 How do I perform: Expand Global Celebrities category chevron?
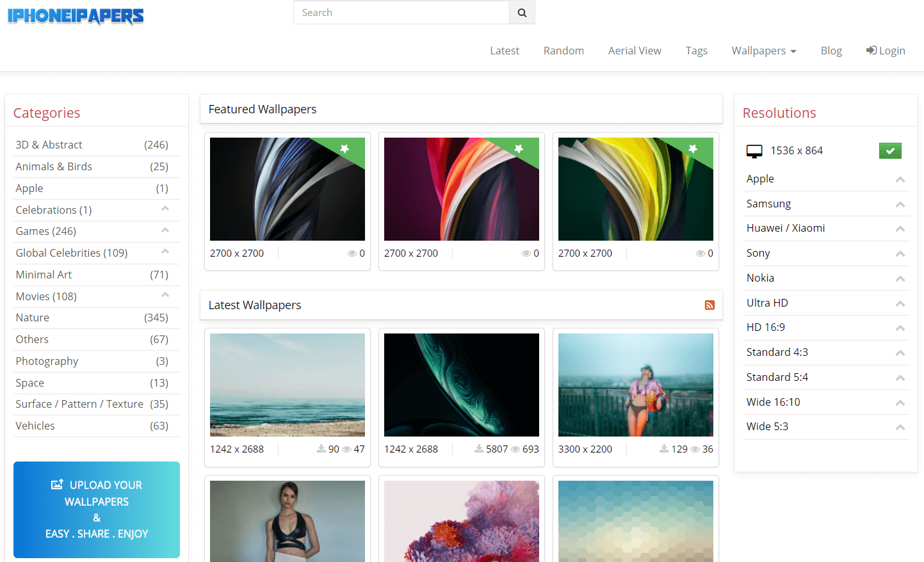[165, 252]
